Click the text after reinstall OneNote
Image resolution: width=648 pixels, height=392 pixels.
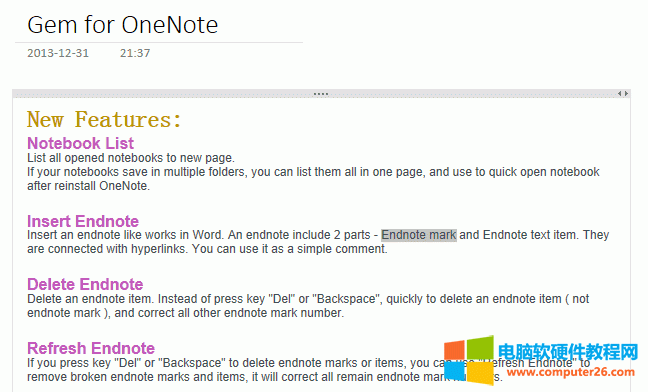[x=88, y=186]
